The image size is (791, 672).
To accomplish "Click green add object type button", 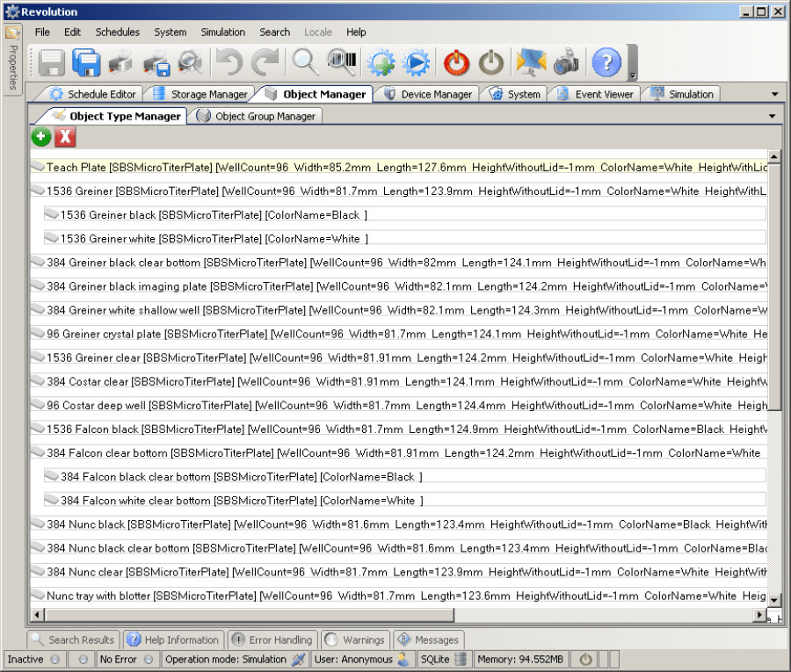I will (x=41, y=137).
